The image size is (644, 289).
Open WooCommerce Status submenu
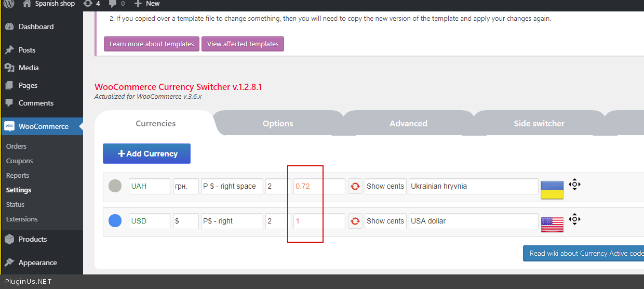point(15,205)
